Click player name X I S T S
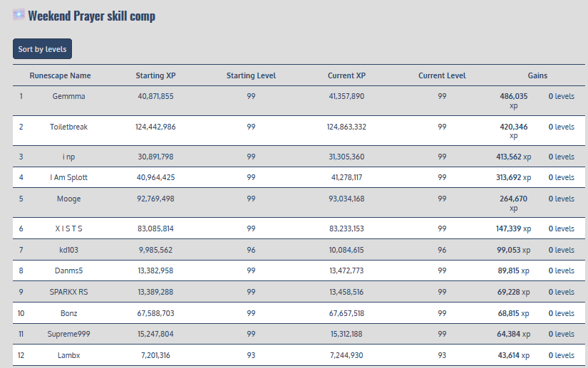The width and height of the screenshot is (588, 368). point(68,228)
